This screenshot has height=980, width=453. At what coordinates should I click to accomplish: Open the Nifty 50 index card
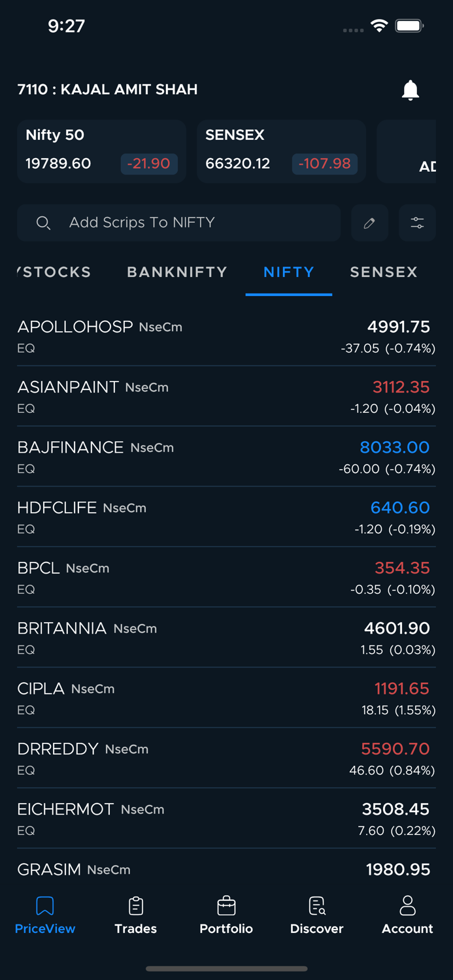click(x=101, y=151)
